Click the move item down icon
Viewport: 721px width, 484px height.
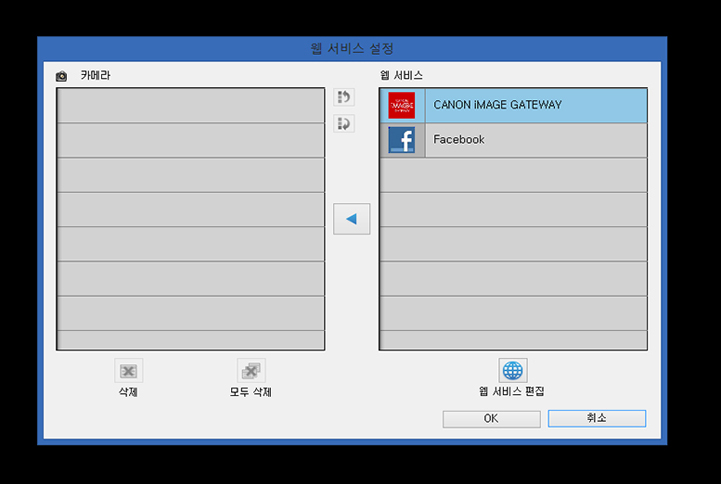pyautogui.click(x=344, y=124)
